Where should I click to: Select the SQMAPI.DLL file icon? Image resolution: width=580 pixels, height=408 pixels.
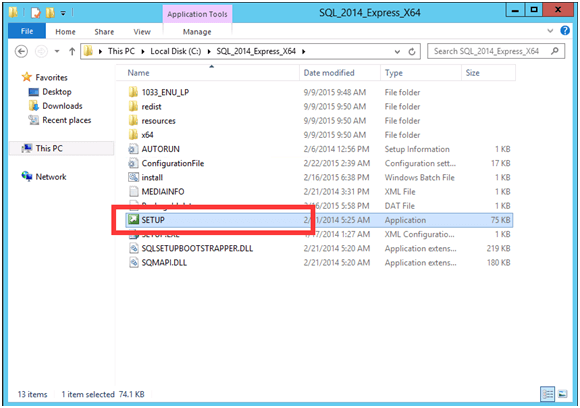pyautogui.click(x=133, y=263)
